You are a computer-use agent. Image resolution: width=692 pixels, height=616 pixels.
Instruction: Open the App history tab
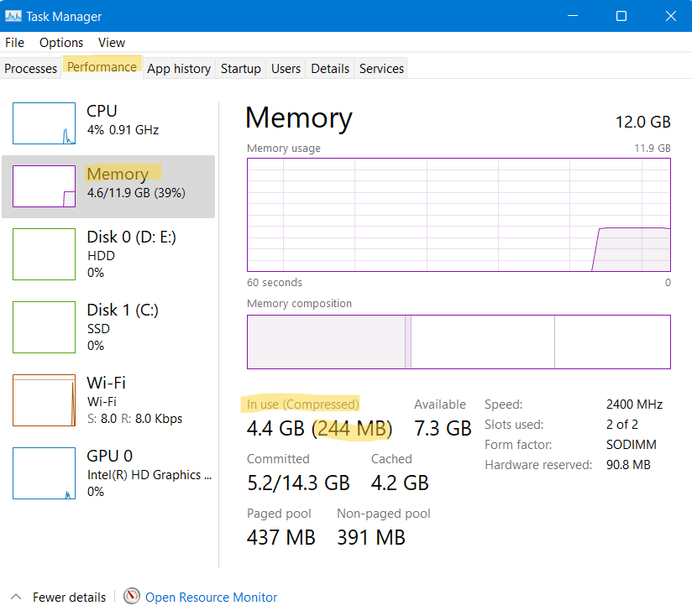click(178, 69)
